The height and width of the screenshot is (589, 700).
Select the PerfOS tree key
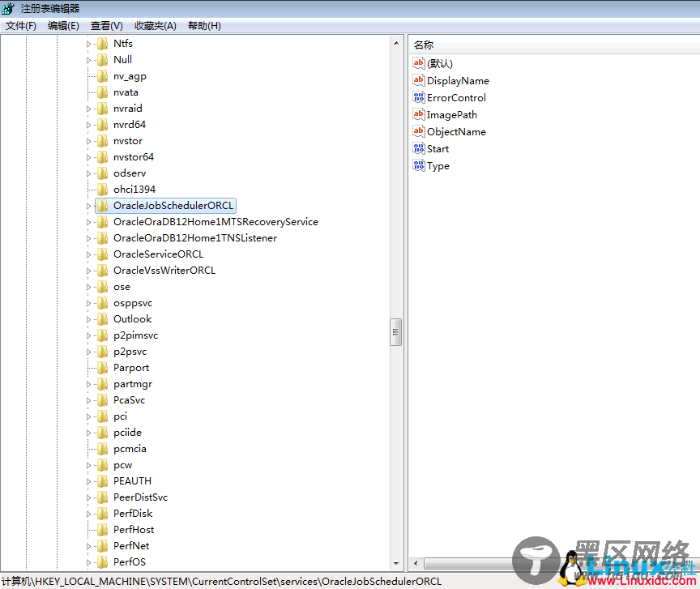click(x=130, y=562)
